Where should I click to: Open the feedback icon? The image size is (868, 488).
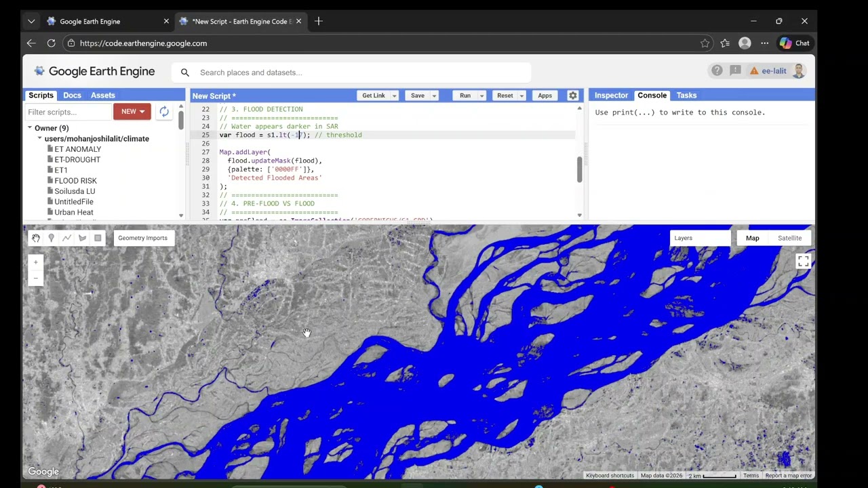735,70
